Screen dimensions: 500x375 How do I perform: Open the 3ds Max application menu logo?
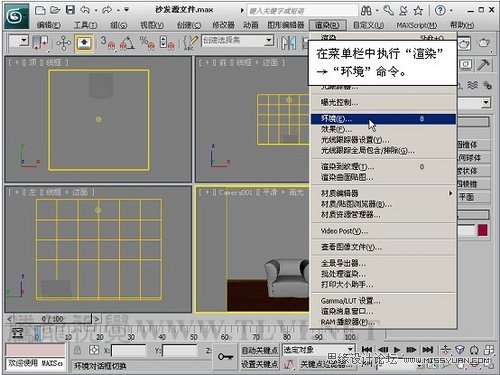[x=16, y=15]
